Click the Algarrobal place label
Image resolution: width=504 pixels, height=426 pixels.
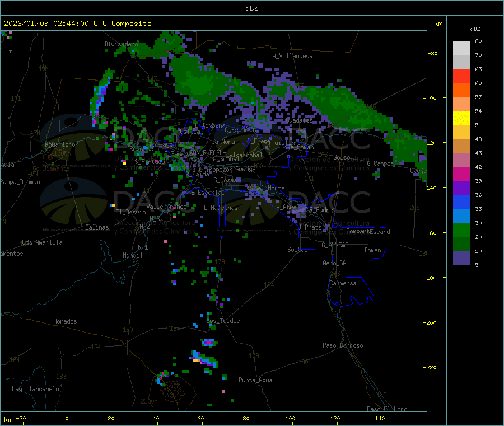point(246,155)
